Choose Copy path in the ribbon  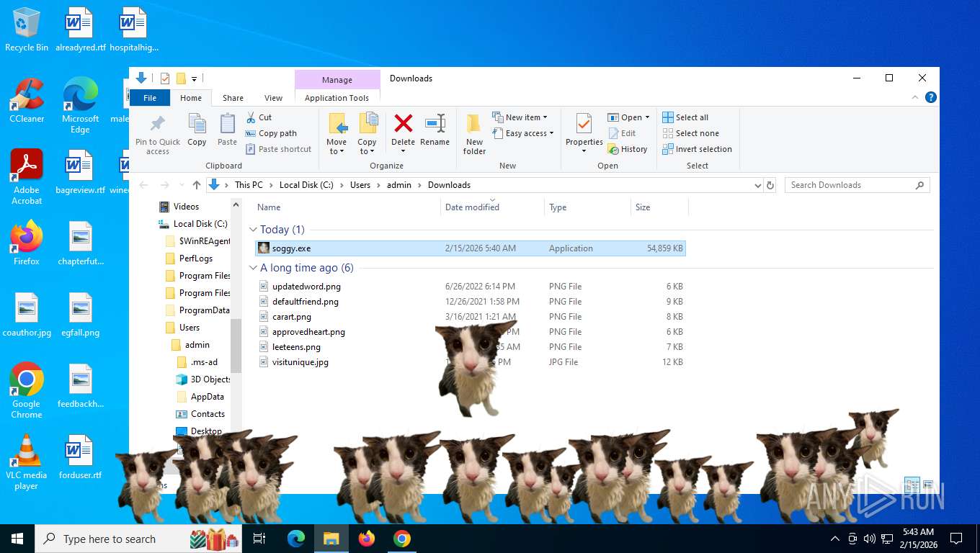(271, 133)
